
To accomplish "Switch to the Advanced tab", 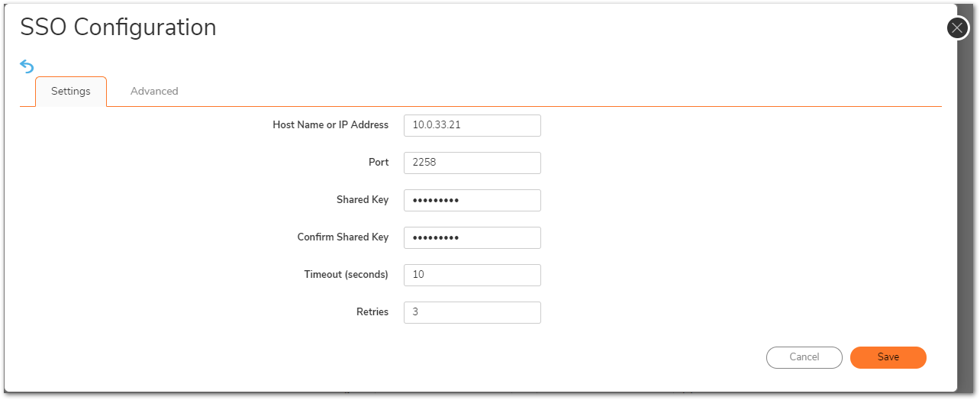I will 154,91.
